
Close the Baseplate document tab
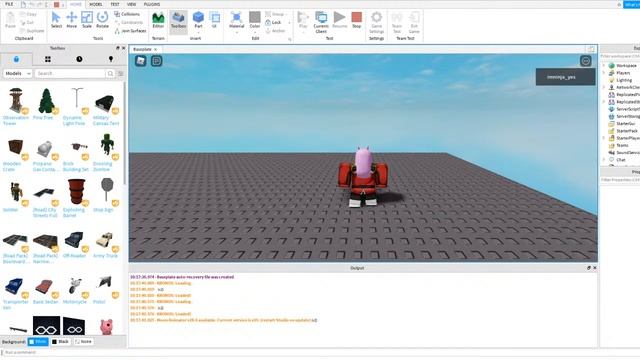[156, 49]
